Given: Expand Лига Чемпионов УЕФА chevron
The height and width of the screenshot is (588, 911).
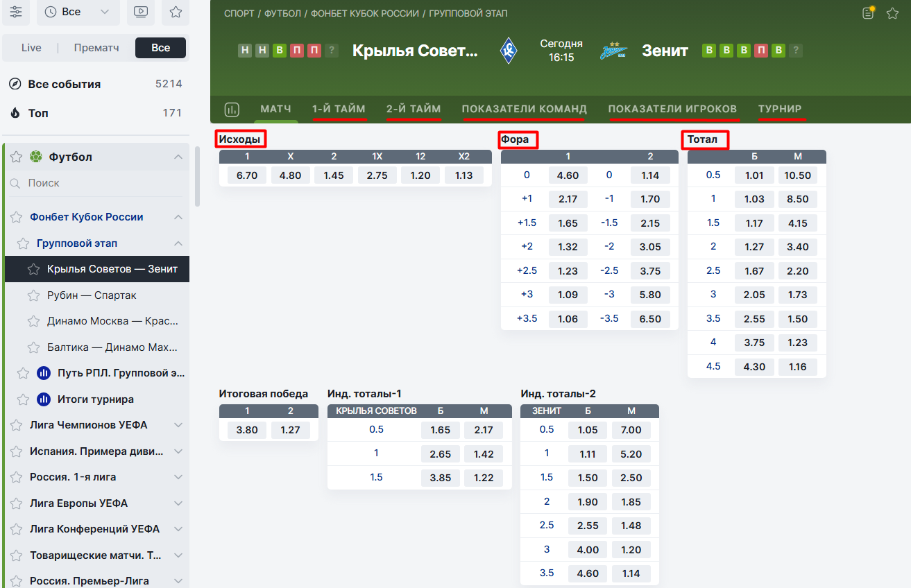Looking at the screenshot, I should [178, 425].
